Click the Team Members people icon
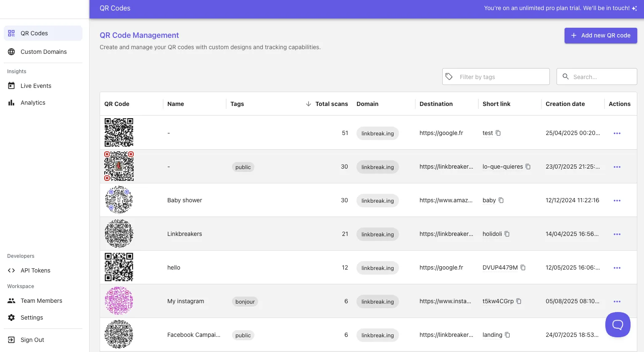Image resolution: width=644 pixels, height=352 pixels. [x=11, y=301]
